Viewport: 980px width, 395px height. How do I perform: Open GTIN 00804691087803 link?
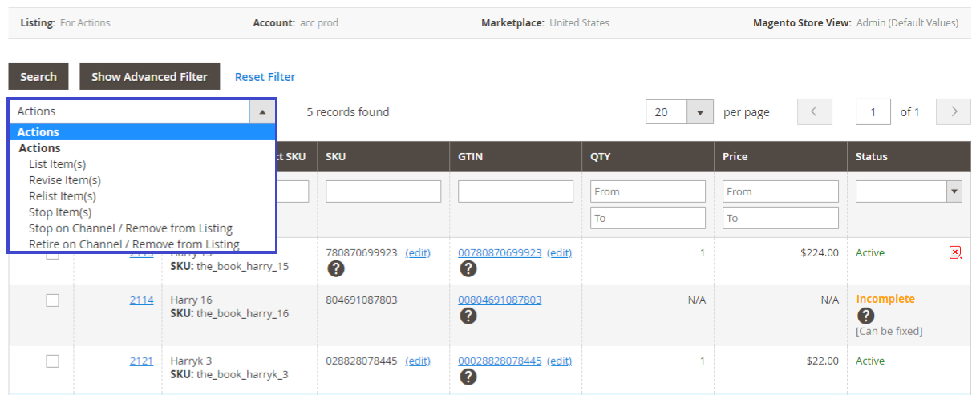pyautogui.click(x=500, y=300)
